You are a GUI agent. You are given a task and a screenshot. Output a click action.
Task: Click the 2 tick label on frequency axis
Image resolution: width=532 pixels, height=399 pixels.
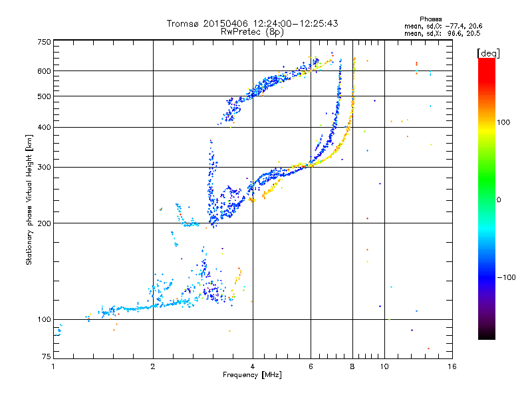tap(153, 366)
